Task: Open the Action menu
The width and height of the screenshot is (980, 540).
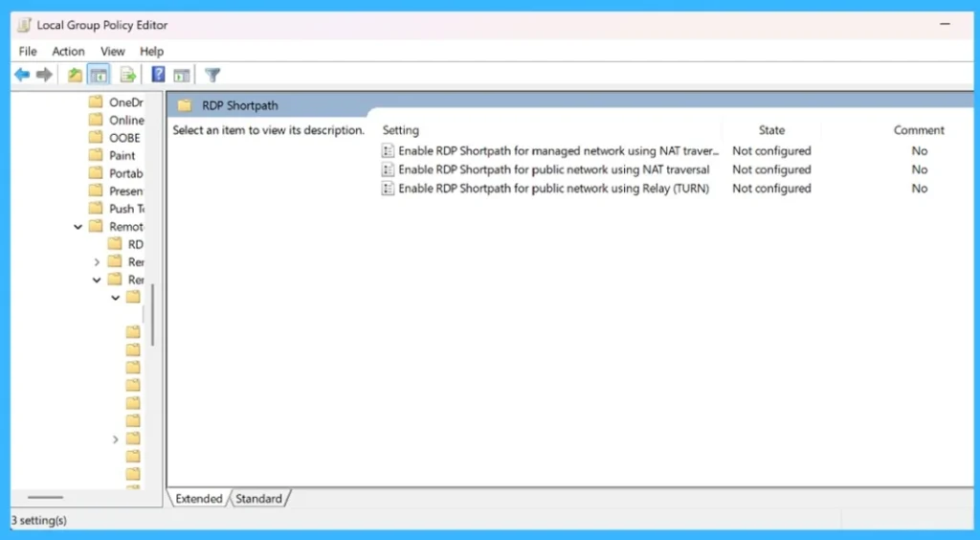Action: point(68,52)
